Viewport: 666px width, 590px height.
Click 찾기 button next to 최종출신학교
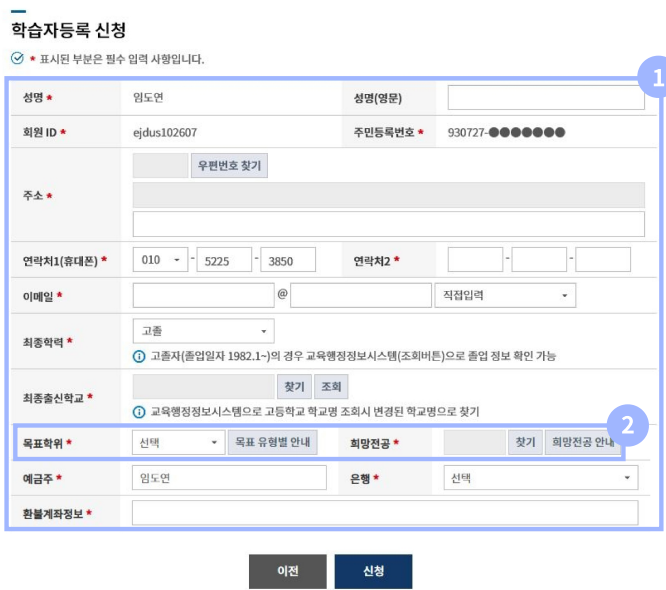pyautogui.click(x=294, y=386)
